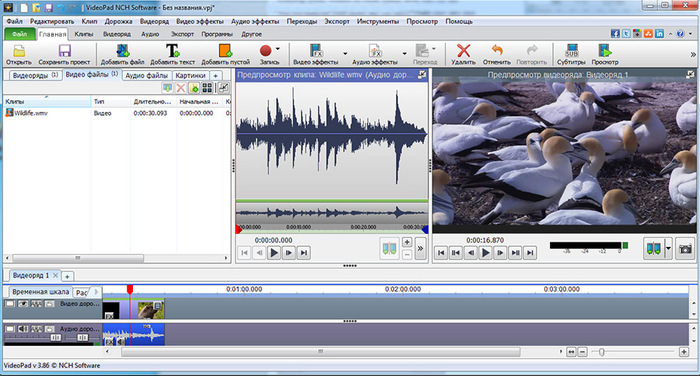Click the Добавить файл toolbar icon
Screen dimensions: 700x376
pyautogui.click(x=123, y=51)
